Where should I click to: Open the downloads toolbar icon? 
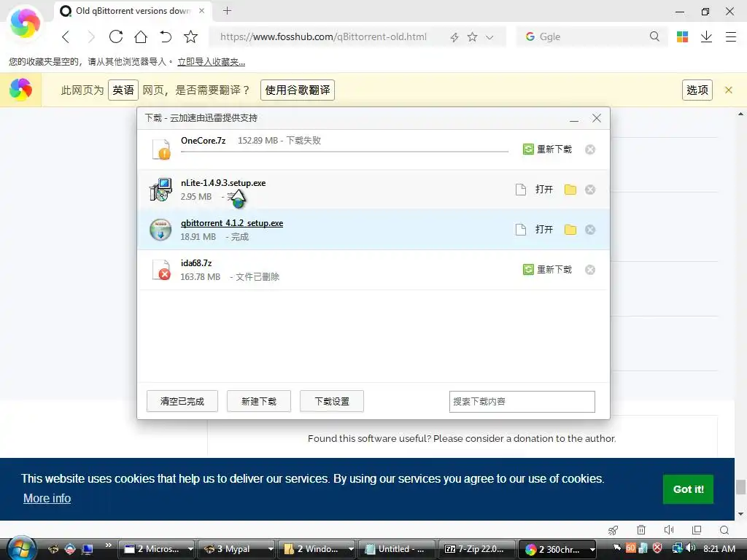[x=706, y=36]
